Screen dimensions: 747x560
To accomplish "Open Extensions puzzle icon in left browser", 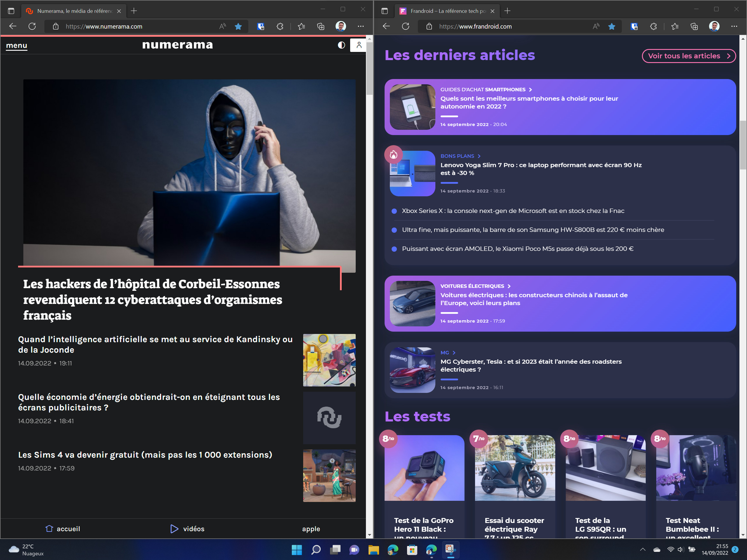I will 280,26.
